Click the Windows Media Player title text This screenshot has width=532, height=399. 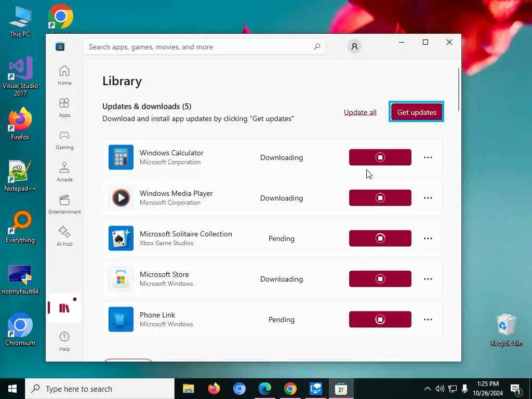coord(176,193)
